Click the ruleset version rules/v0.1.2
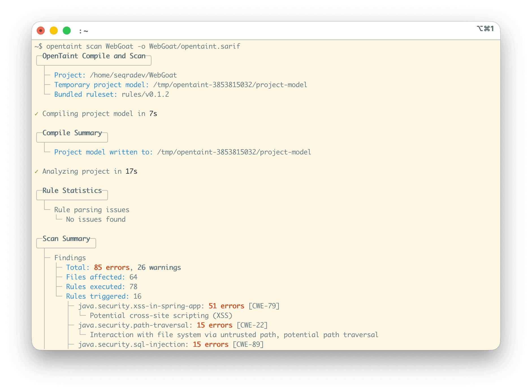532x392 pixels. coord(145,94)
